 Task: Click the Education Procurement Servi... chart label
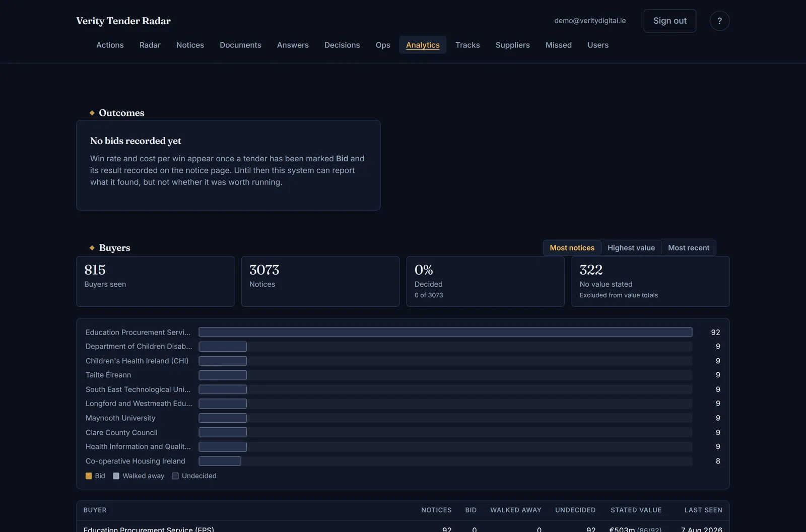tap(138, 332)
